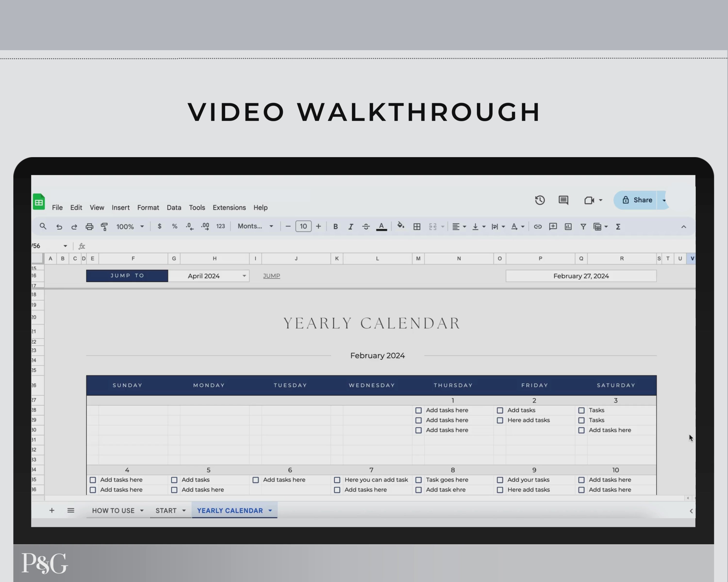Click the borders grid icon
Image resolution: width=728 pixels, height=582 pixels.
tap(417, 227)
